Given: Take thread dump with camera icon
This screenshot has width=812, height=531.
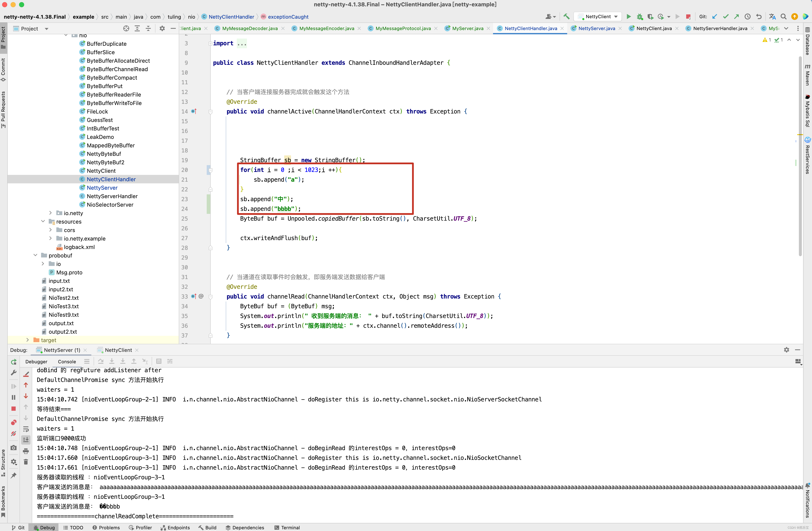Looking at the screenshot, I should pos(14,448).
